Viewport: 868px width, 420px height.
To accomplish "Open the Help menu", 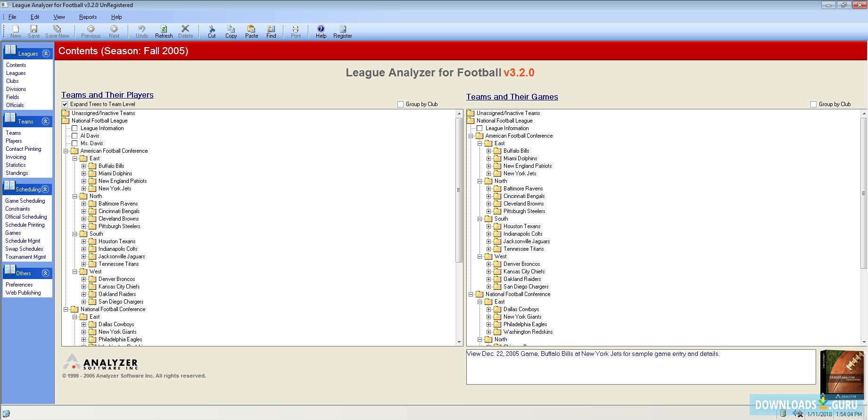I will [x=116, y=17].
